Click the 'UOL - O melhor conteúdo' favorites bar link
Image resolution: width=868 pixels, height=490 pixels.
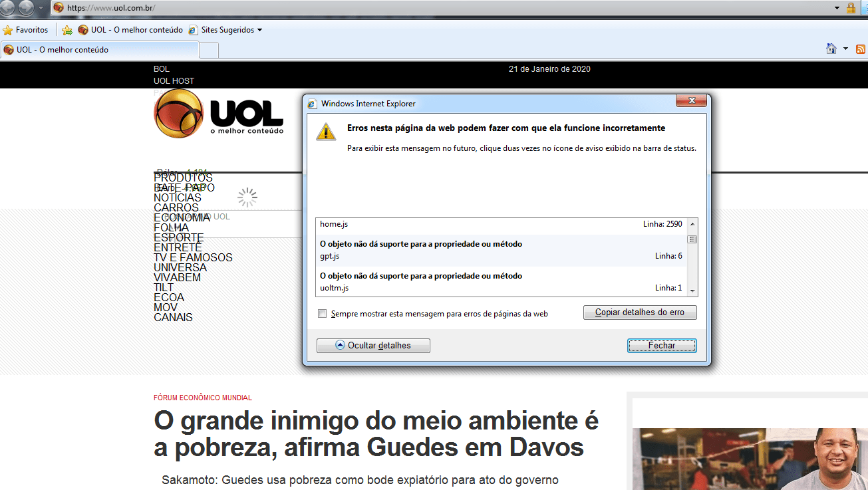130,30
